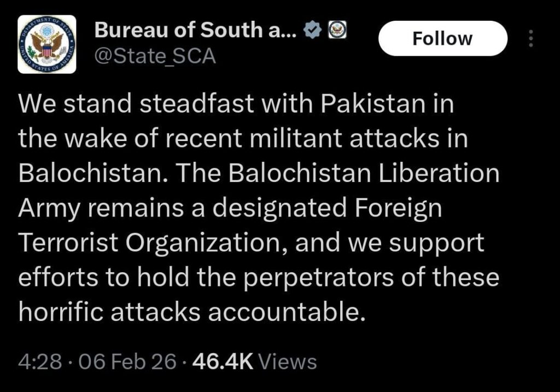Viewport: 560px width, 392px height.
Task: Click the 46.4K view count number
Action: click(221, 361)
